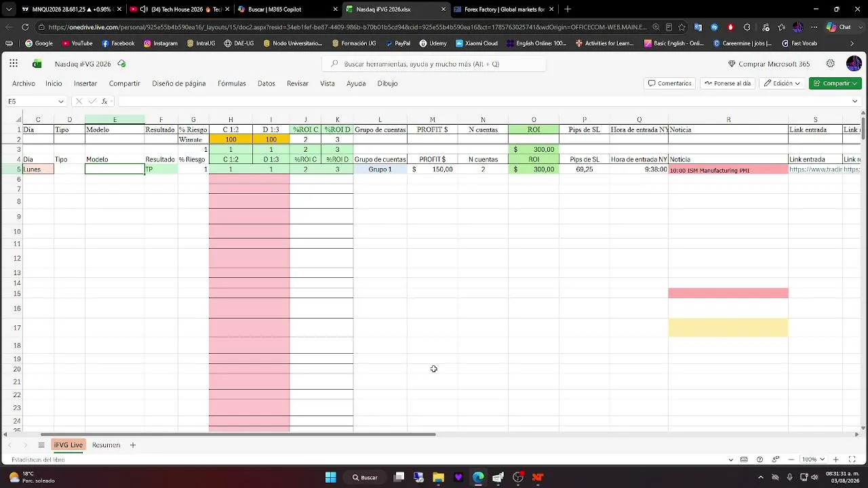This screenshot has width=868, height=488.
Task: Click the insert function fx icon
Action: (104, 101)
